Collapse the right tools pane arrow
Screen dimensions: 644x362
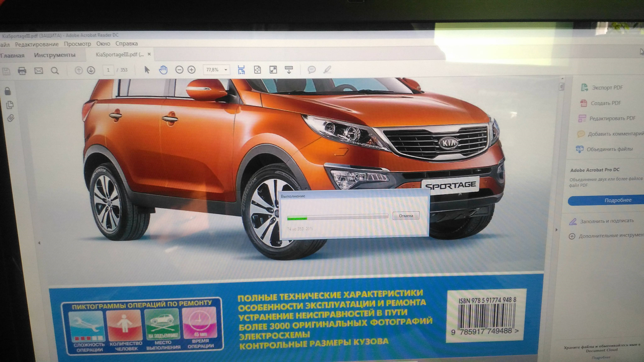tap(556, 230)
